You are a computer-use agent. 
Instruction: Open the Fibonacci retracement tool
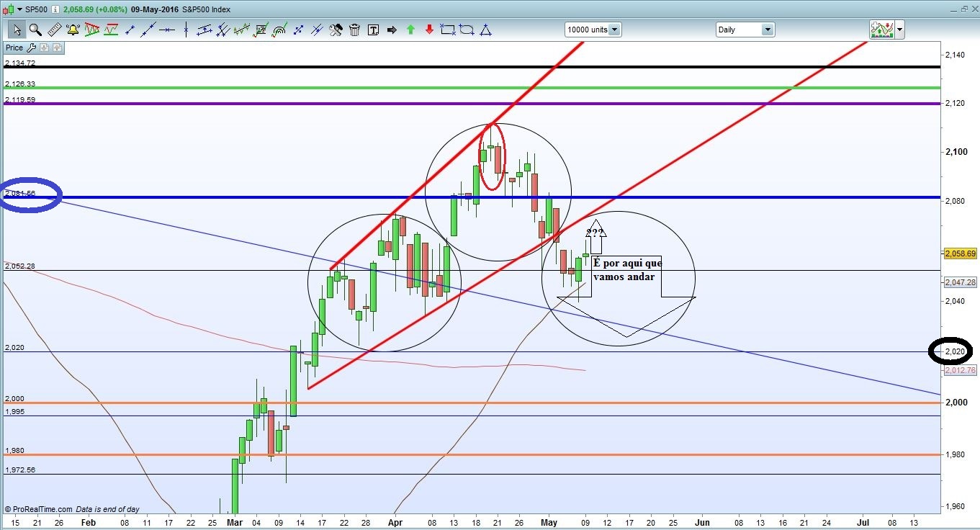261,30
